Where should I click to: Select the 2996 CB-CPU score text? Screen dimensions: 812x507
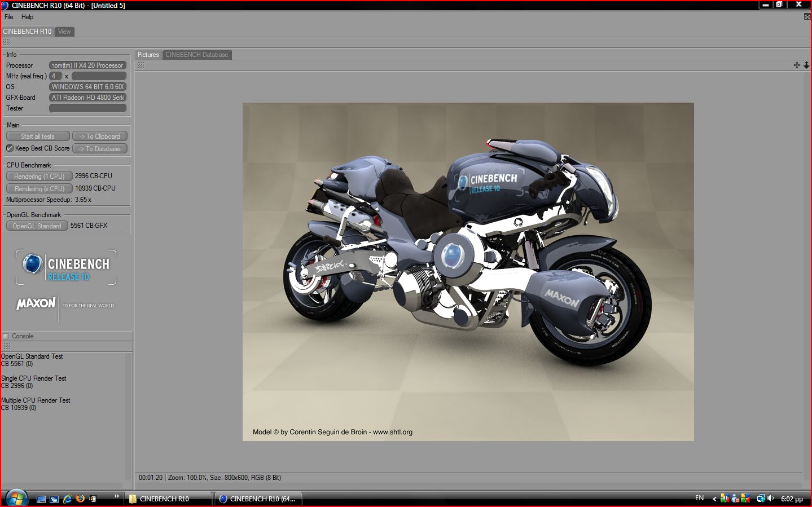pyautogui.click(x=94, y=176)
